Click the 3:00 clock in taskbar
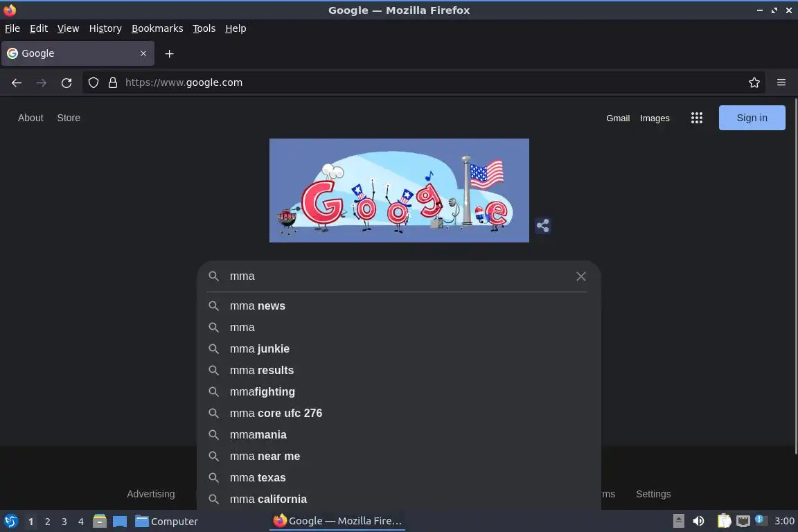Image resolution: width=798 pixels, height=532 pixels. click(x=784, y=521)
